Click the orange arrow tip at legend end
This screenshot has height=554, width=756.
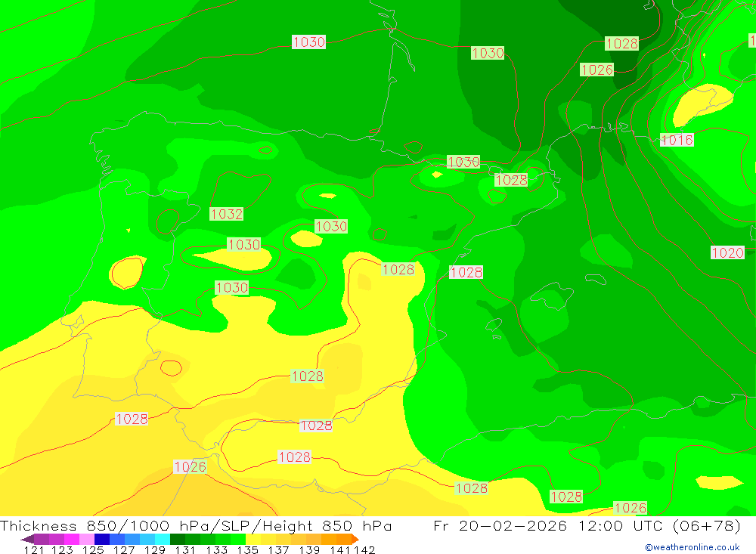355,539
